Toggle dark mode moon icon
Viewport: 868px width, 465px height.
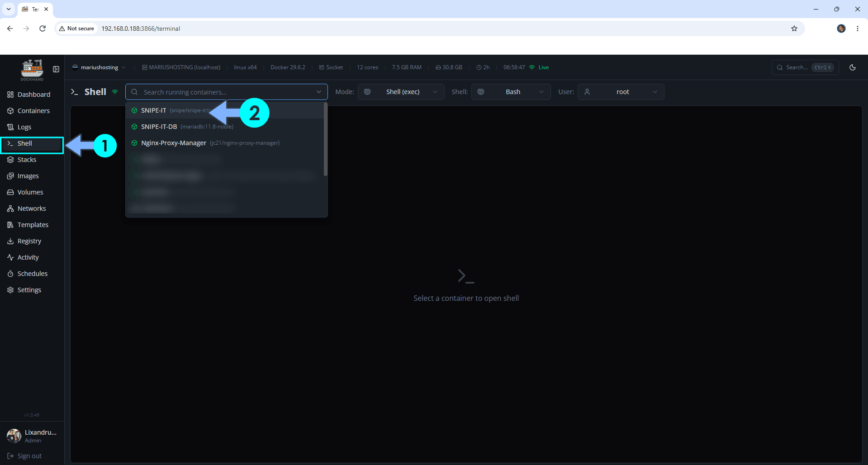pyautogui.click(x=853, y=67)
